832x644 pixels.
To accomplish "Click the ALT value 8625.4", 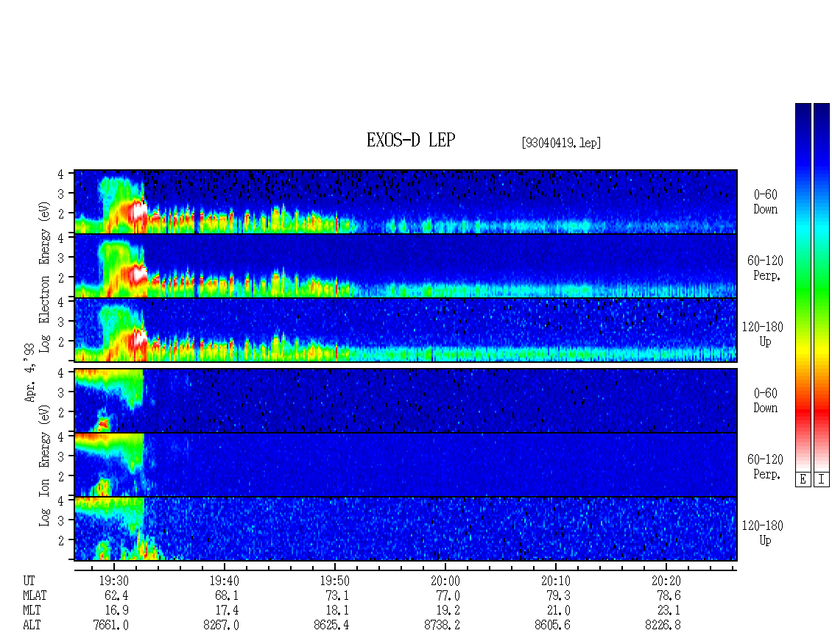I will 331,626.
